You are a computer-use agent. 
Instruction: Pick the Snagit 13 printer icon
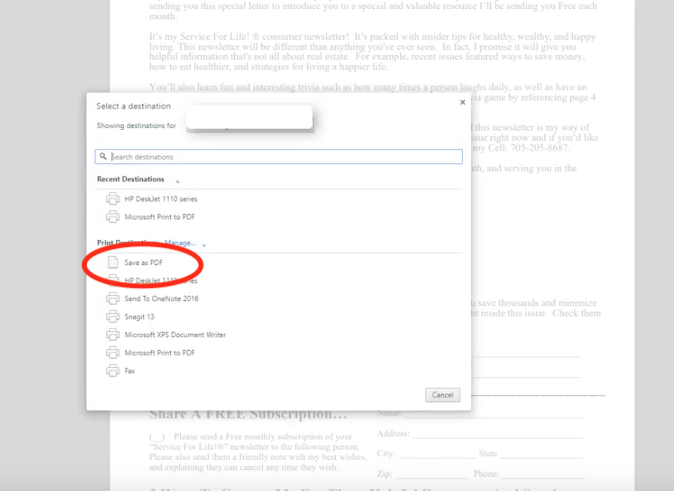coord(112,317)
